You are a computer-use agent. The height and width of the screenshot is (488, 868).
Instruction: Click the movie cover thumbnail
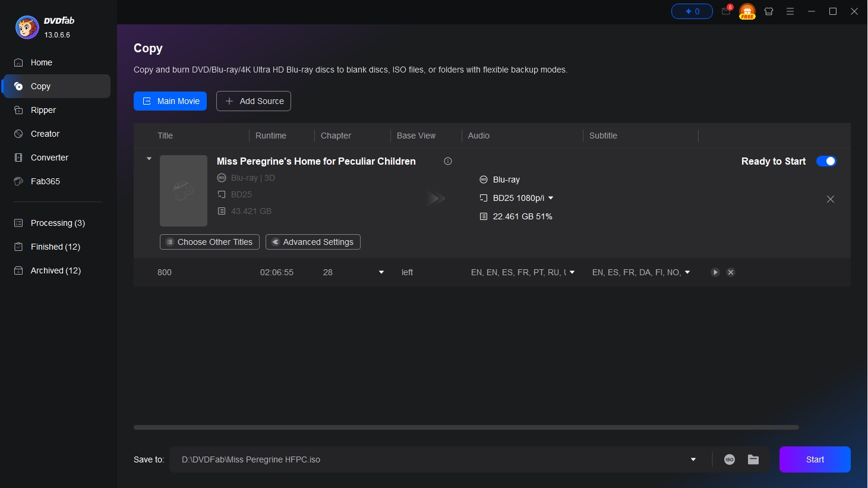(x=184, y=191)
